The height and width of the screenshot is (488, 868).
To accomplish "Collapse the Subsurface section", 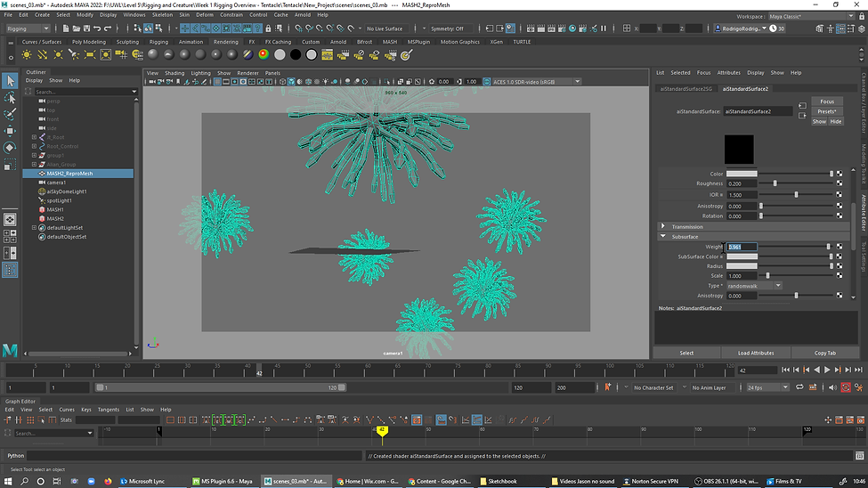I will (663, 237).
